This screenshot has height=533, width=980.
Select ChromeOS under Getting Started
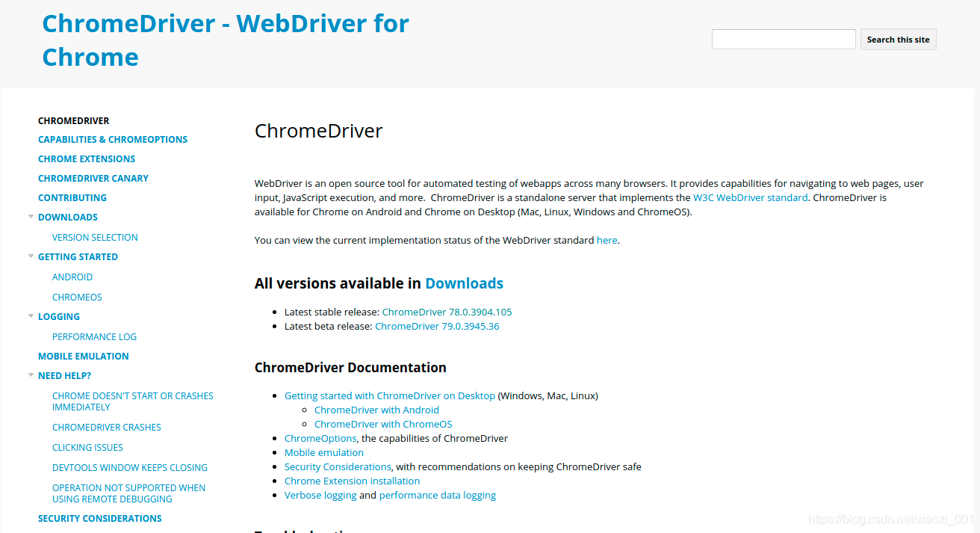click(77, 298)
